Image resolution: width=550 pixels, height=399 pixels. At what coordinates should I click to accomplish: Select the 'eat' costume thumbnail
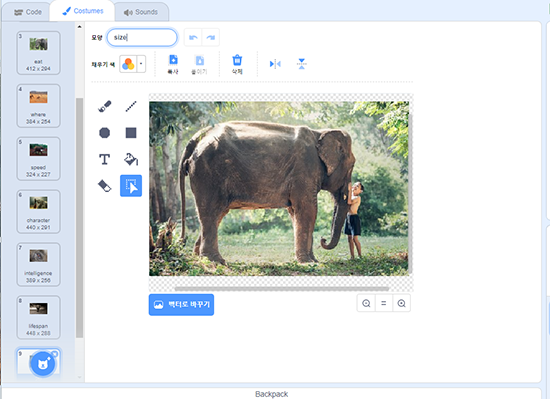pyautogui.click(x=39, y=53)
